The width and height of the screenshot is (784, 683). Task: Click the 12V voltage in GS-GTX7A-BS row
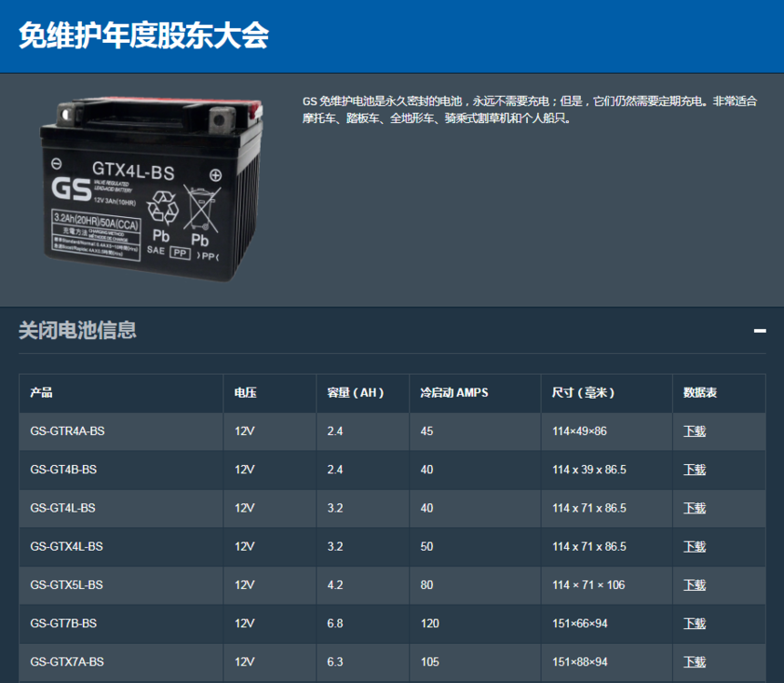click(x=244, y=662)
